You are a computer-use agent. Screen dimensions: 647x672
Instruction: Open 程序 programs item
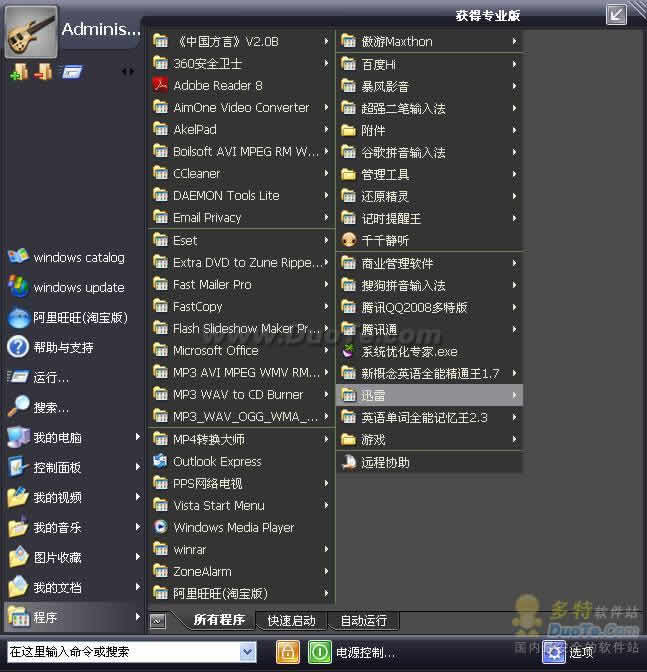74,617
